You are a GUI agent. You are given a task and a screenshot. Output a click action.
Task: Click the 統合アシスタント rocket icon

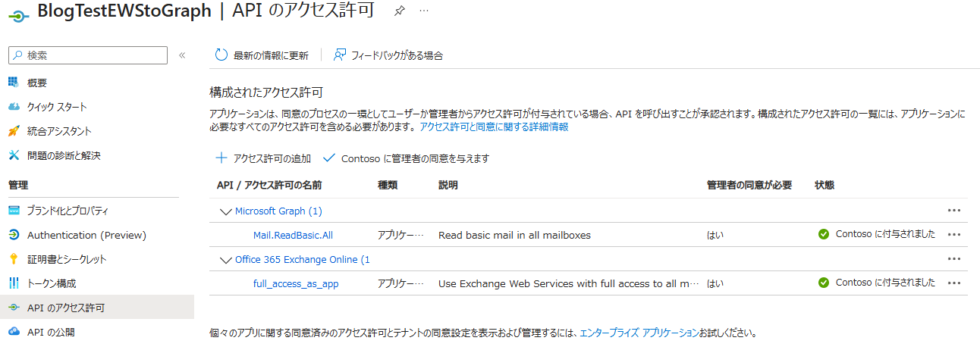(x=14, y=131)
